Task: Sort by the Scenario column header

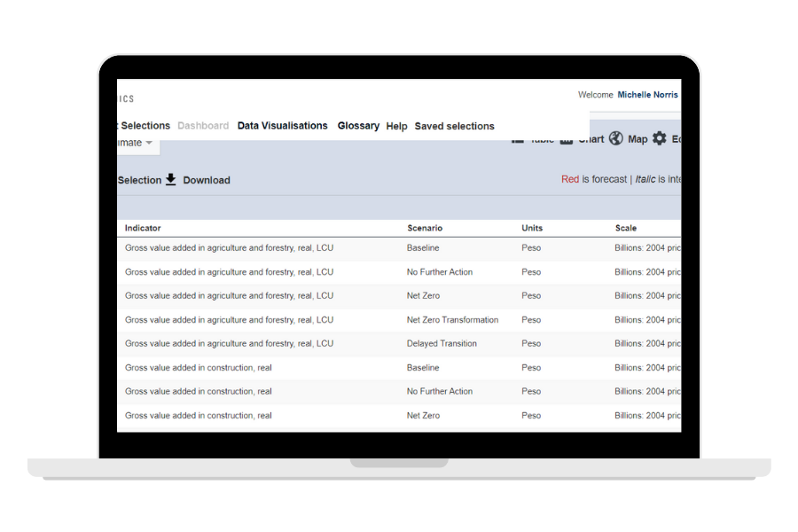Action: pos(425,228)
